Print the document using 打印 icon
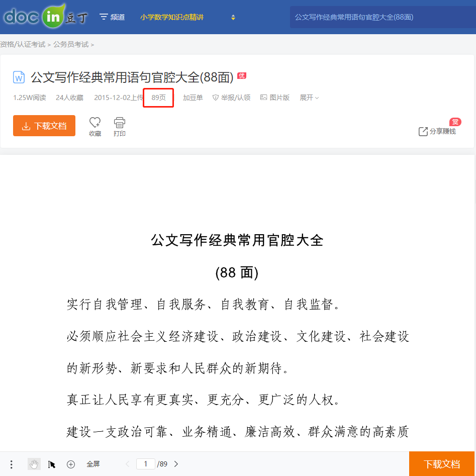The image size is (476, 476). (x=119, y=127)
